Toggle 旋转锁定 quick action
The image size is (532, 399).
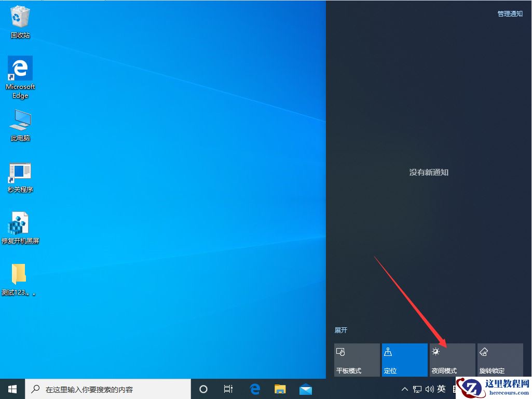click(500, 360)
